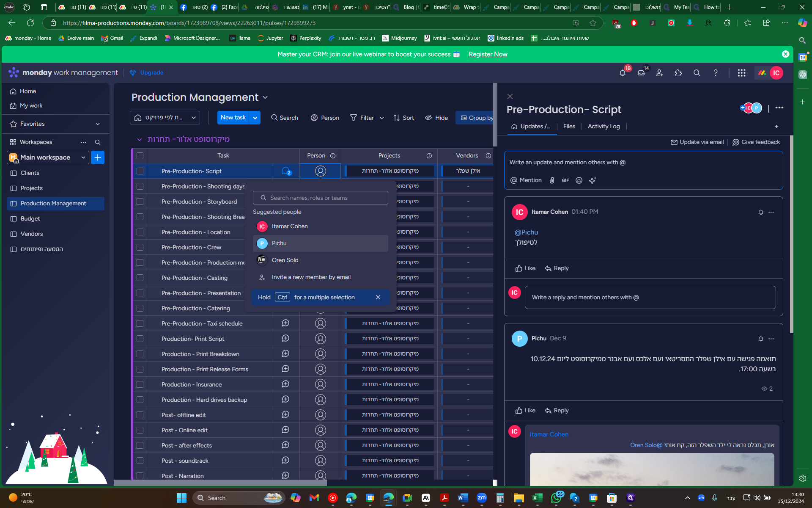The image size is (812, 508).
Task: Like Pichu's Dec 9 update
Action: click(x=526, y=411)
